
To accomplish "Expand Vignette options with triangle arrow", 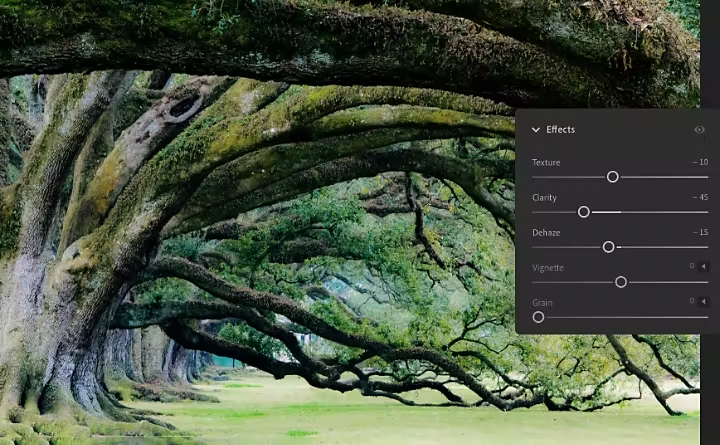I will click(703, 267).
